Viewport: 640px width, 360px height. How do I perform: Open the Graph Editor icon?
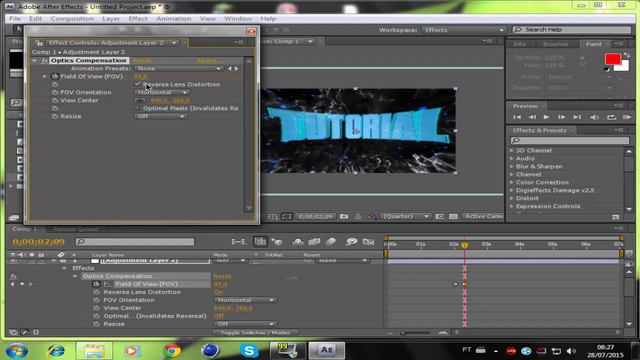click(x=368, y=242)
